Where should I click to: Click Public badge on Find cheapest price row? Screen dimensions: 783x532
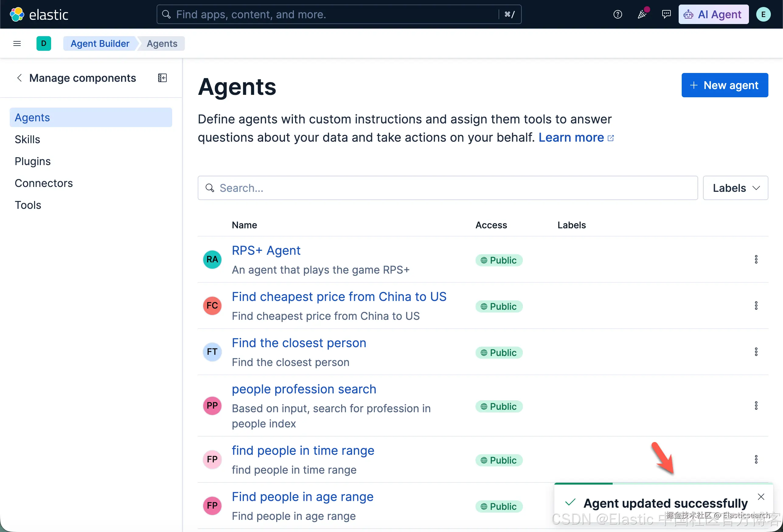499,306
